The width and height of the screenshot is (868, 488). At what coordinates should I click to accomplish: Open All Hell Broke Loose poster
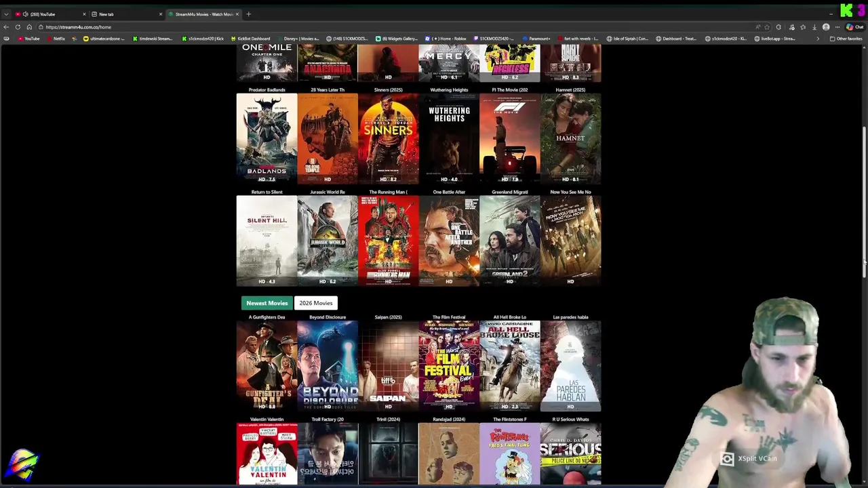[510, 366]
